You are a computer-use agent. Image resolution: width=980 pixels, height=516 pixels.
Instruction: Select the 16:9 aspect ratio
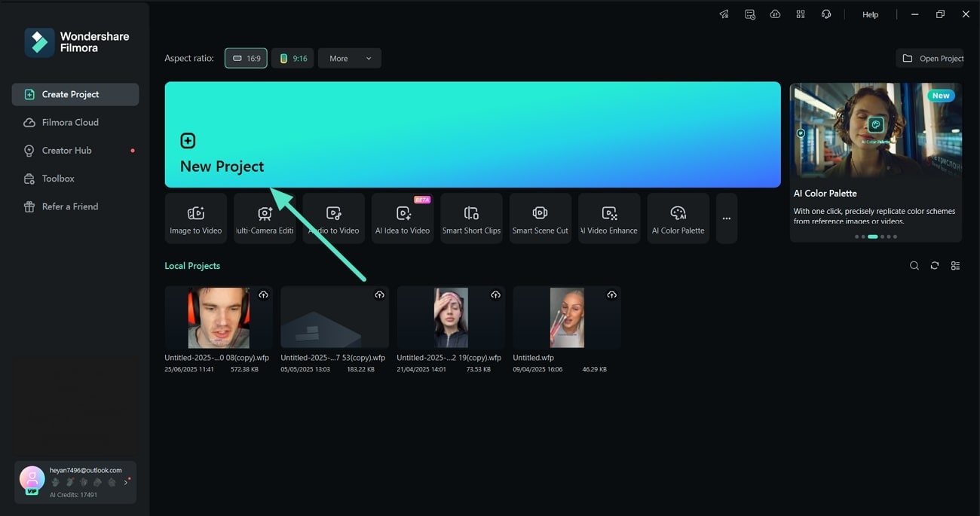[x=246, y=58]
